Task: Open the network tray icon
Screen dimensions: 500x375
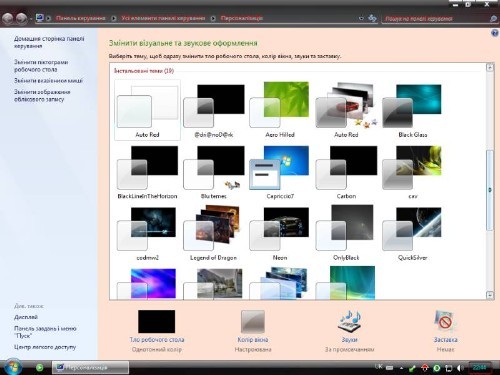Action: 449,368
